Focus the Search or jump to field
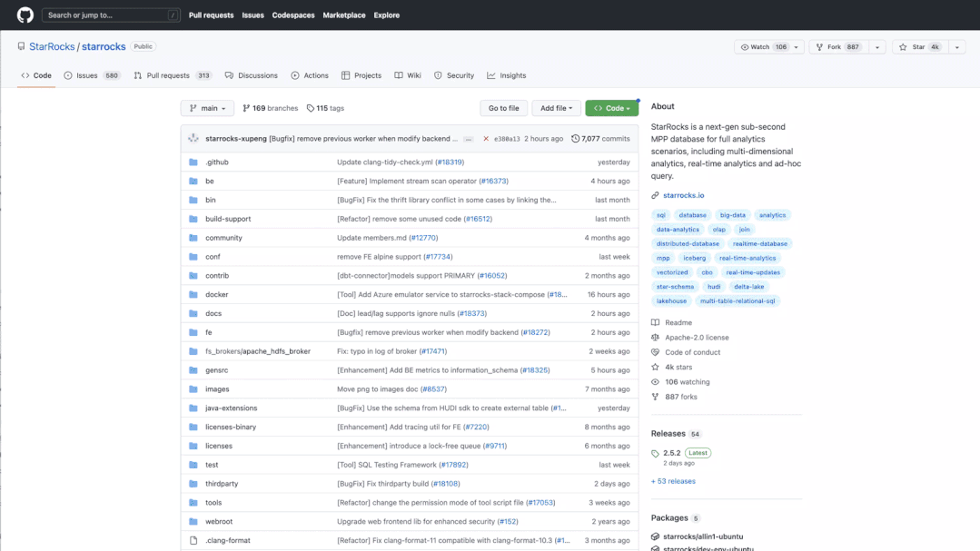The height and width of the screenshot is (551, 980). (x=111, y=15)
